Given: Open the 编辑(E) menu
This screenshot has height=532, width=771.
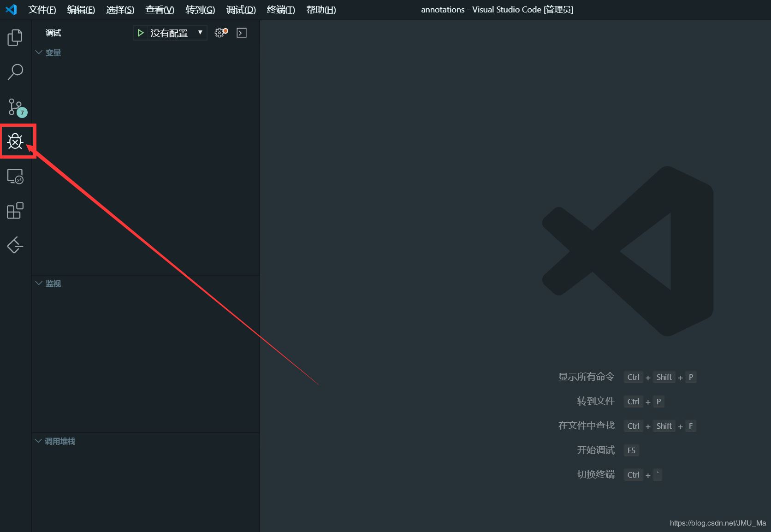Looking at the screenshot, I should coord(81,10).
